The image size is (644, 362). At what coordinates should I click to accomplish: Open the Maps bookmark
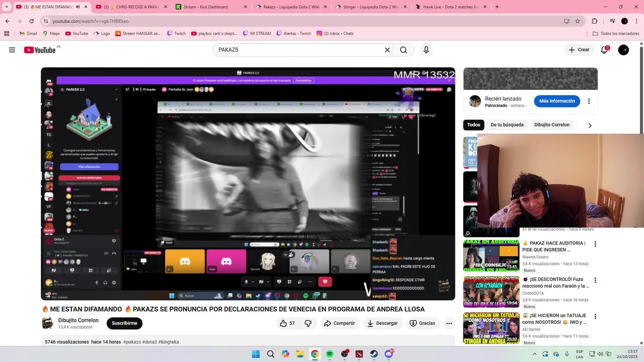pos(51,34)
